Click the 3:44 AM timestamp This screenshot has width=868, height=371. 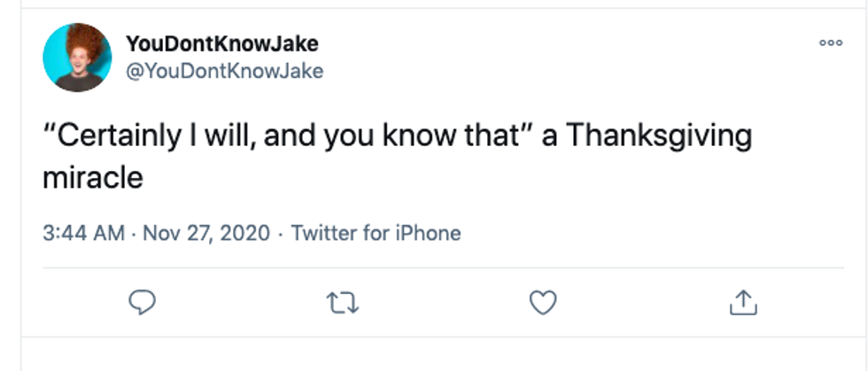83,233
